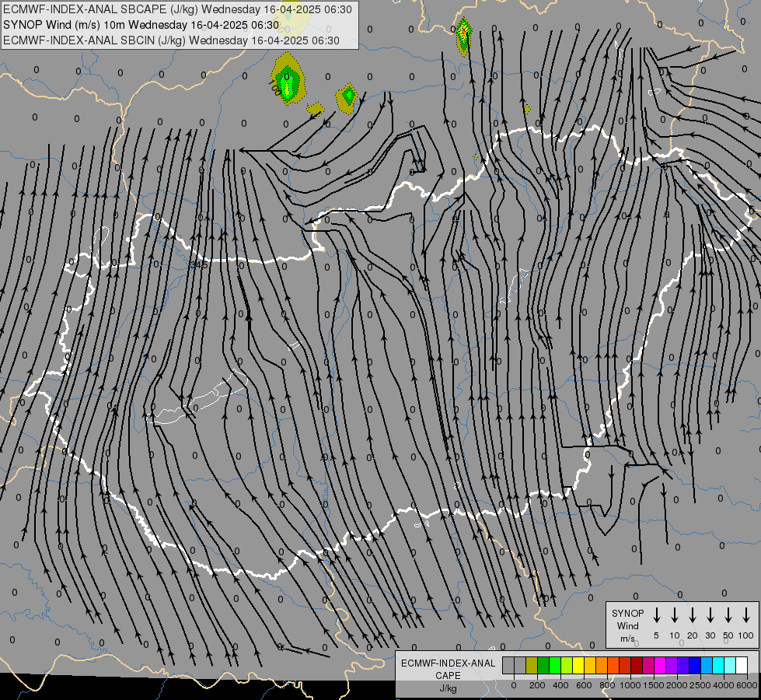This screenshot has width=761, height=700.
Task: Click the red-centered CAPE blob at top of map
Action: pos(463,36)
